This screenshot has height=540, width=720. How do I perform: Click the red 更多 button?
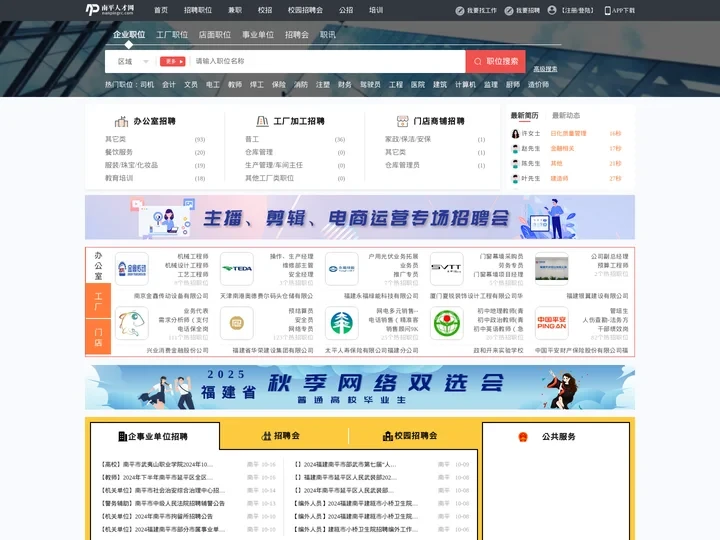coord(172,62)
